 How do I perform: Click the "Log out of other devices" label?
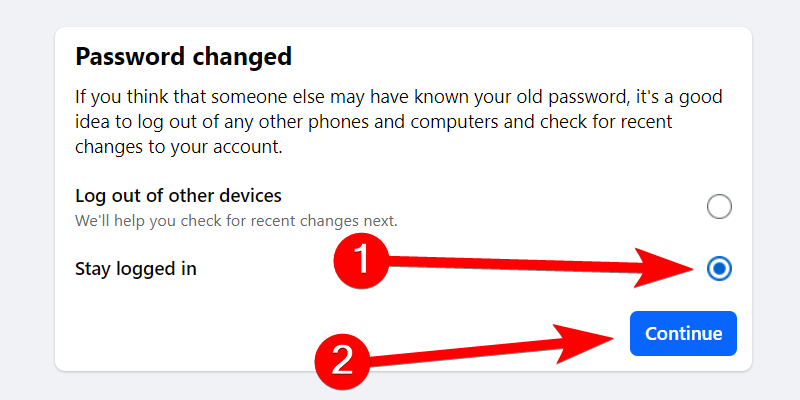pyautogui.click(x=178, y=196)
